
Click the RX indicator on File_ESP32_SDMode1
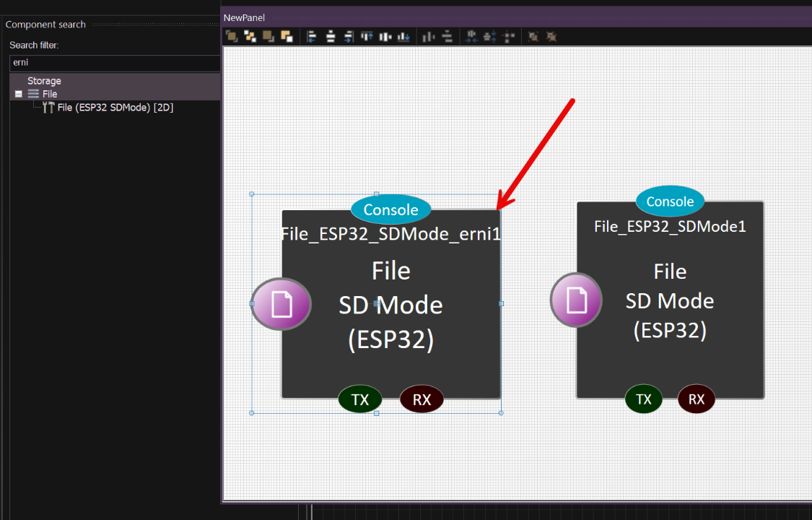(697, 399)
